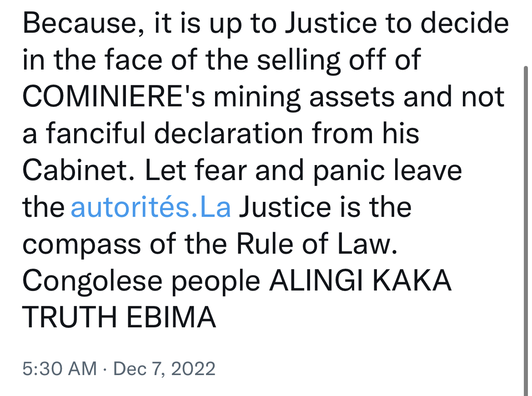Click the words TRUTH EBIMA
This screenshot has width=532, height=396.
[119, 318]
